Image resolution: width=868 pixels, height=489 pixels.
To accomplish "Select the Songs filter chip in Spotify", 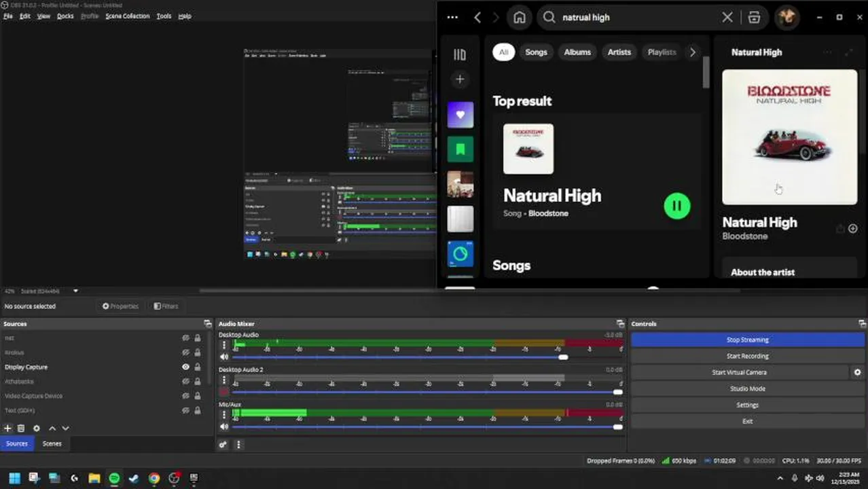I will click(536, 52).
